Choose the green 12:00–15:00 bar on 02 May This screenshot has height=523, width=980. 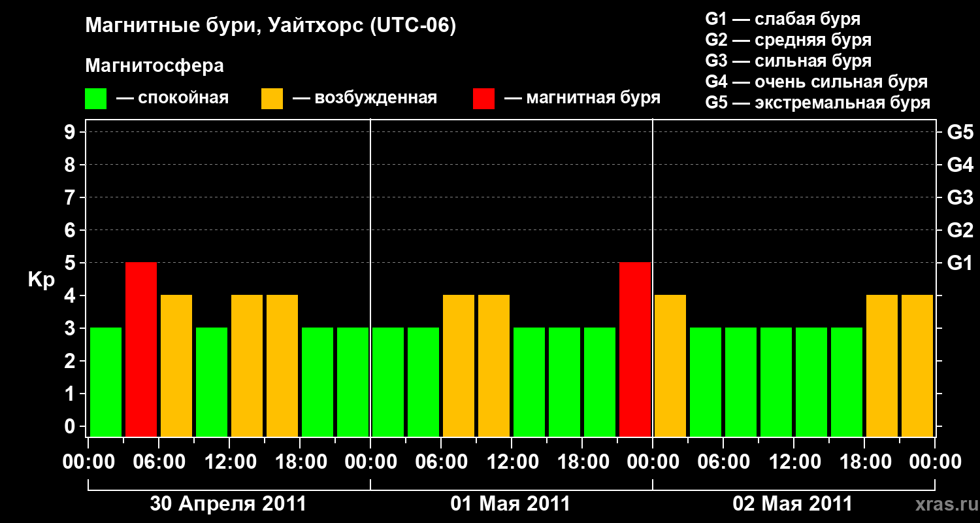coord(811,382)
